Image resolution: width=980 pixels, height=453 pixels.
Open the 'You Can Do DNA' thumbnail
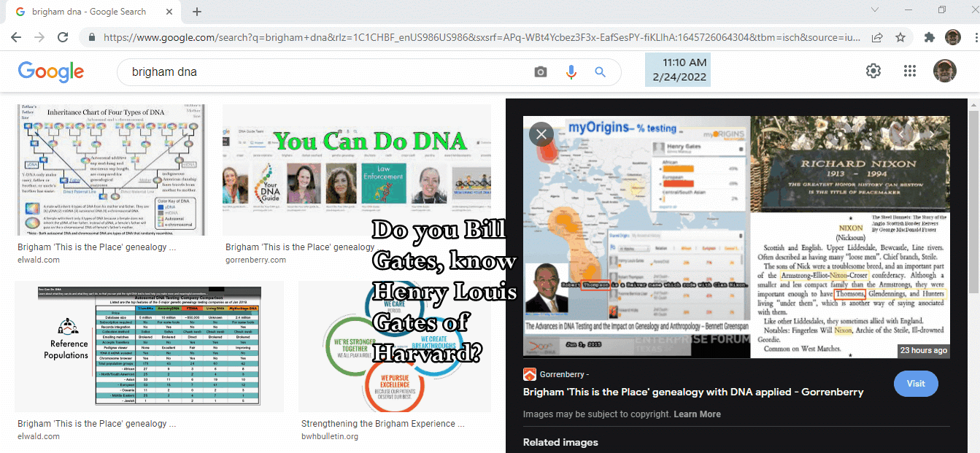357,170
